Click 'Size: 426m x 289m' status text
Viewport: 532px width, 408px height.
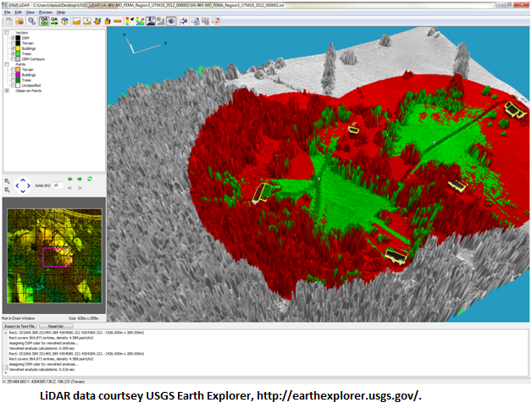tap(84, 318)
